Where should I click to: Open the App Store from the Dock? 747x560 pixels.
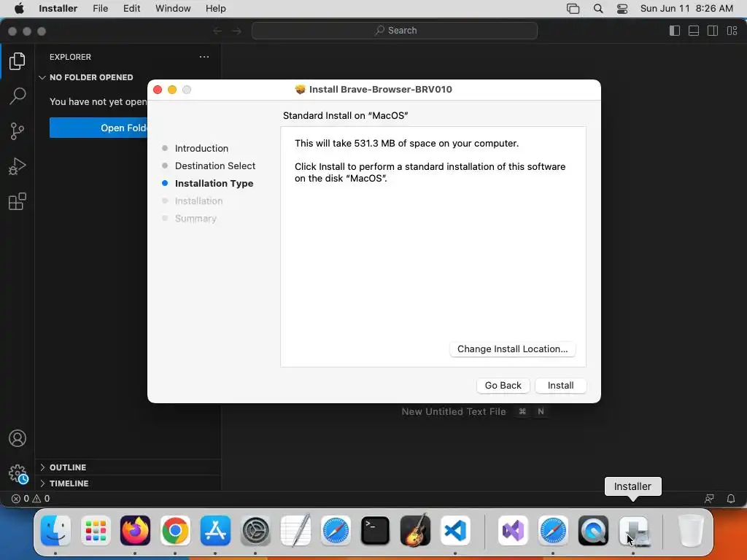[x=215, y=531]
